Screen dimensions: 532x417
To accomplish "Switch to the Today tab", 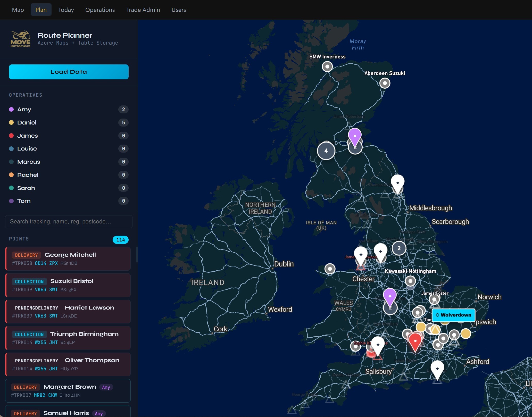I will (x=66, y=10).
